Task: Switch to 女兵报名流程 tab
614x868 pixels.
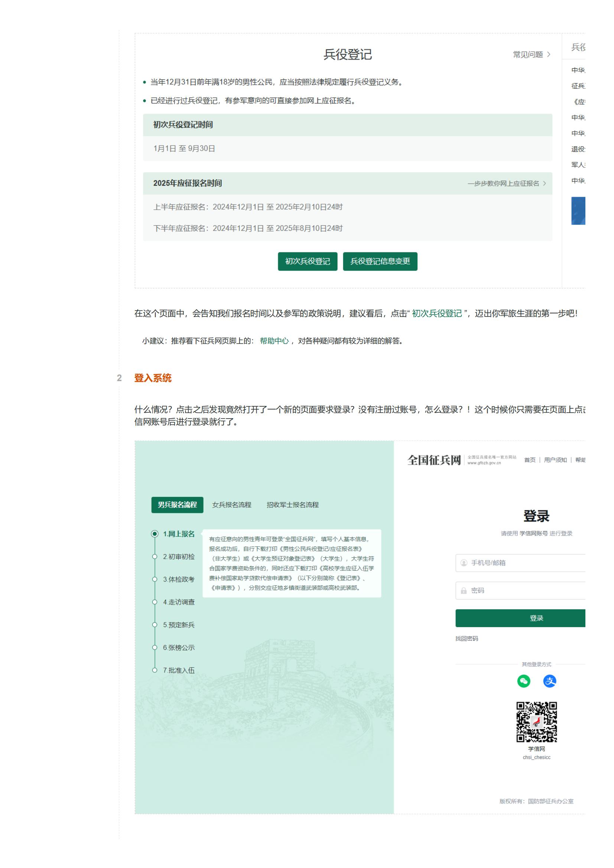Action: (231, 505)
